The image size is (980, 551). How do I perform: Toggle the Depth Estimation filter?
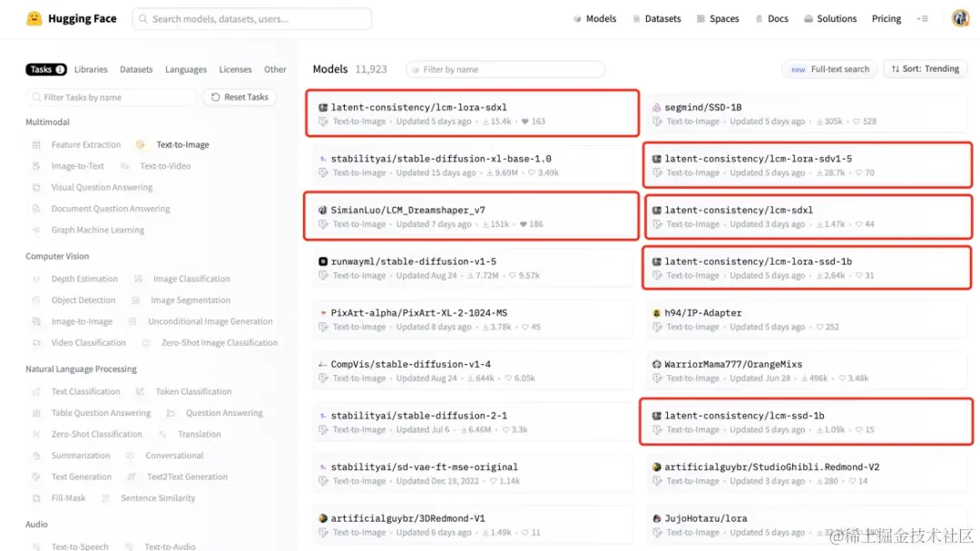[x=75, y=279]
